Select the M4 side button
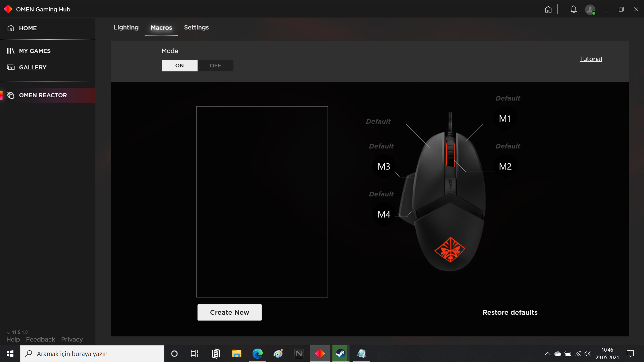 tap(384, 215)
